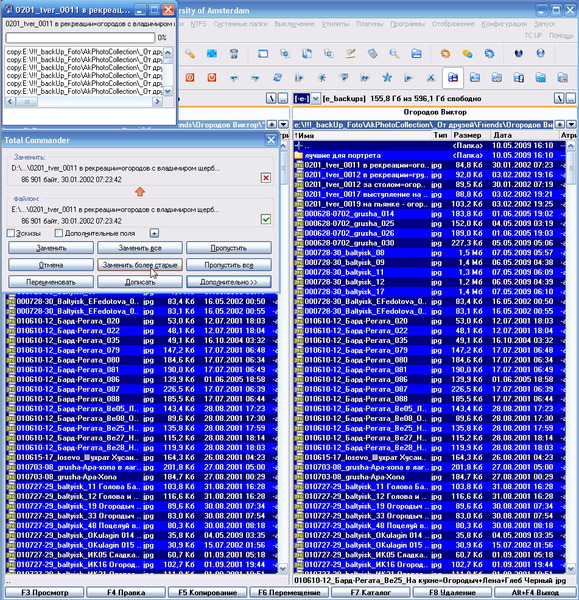Click the last folder icon in second toolbar
The width and height of the screenshot is (579, 600).
562,78
